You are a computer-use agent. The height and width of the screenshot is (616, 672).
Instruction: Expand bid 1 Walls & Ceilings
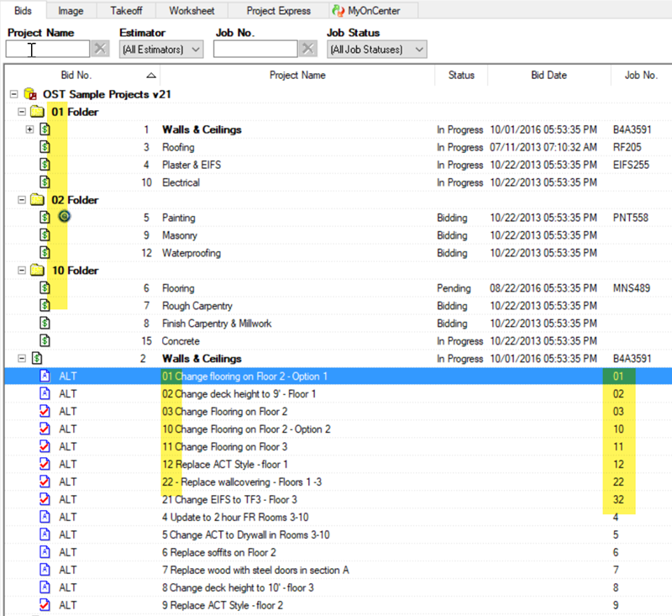29,129
